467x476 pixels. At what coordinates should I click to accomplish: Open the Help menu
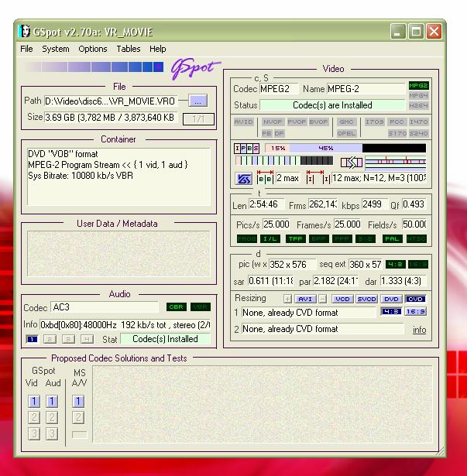157,49
